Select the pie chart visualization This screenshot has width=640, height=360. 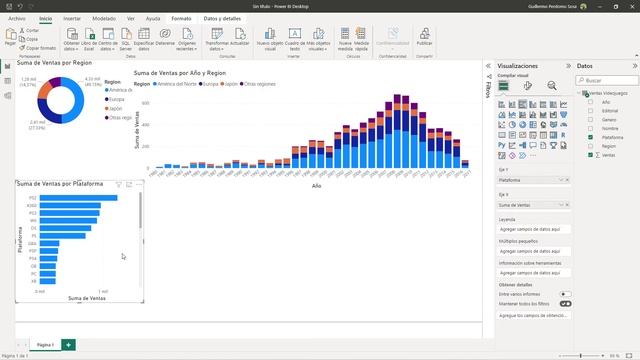[512, 125]
